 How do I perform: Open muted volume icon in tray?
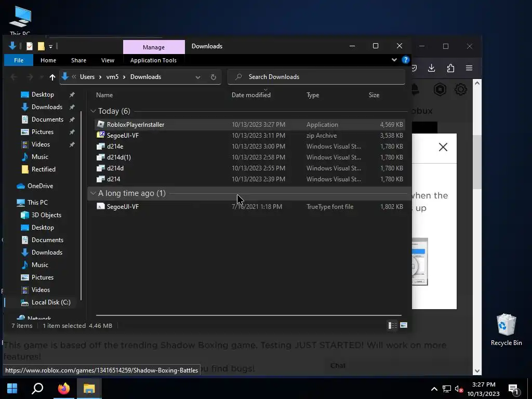(459, 389)
